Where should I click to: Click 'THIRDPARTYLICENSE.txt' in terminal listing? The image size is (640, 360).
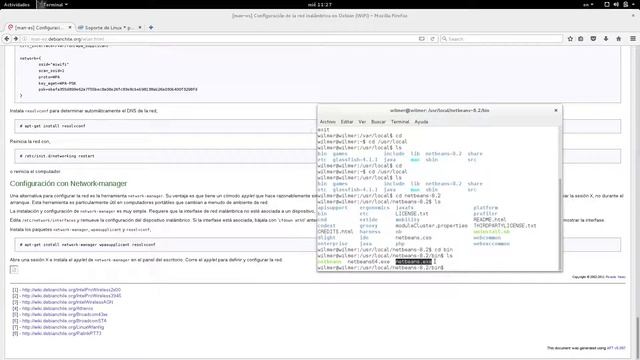pyautogui.click(x=504, y=226)
